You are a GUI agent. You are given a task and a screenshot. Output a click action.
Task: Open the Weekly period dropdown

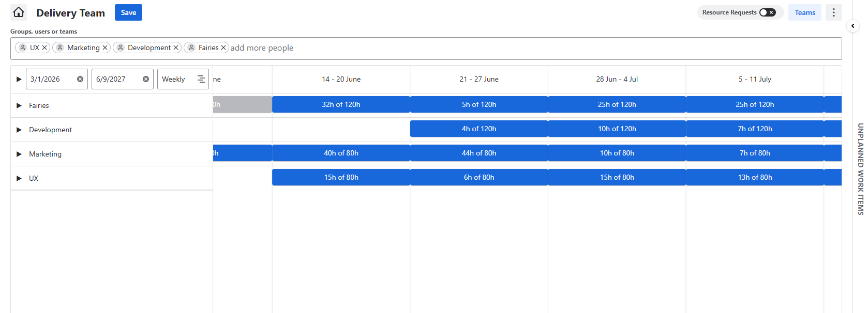click(183, 79)
